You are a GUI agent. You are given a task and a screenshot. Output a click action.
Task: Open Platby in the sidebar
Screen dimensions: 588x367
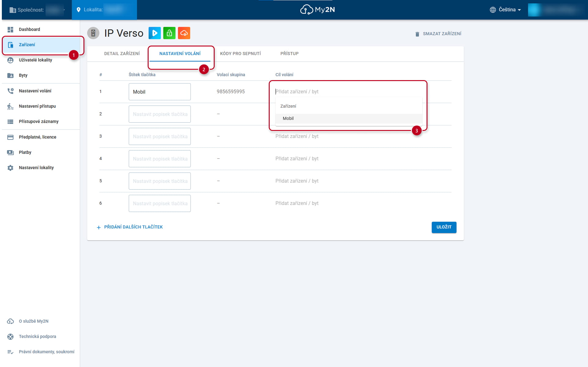(x=41, y=152)
